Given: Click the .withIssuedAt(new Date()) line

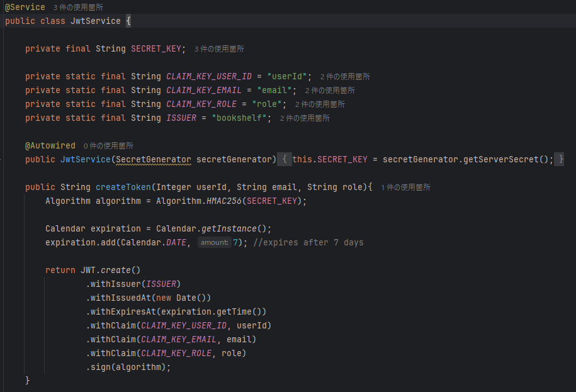Looking at the screenshot, I should pyautogui.click(x=149, y=298).
